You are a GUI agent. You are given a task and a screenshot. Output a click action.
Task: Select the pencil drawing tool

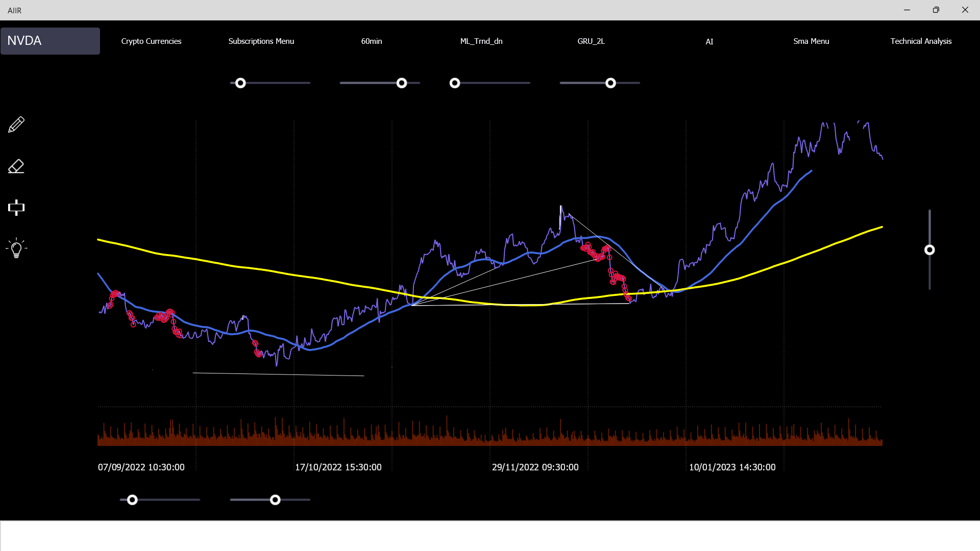click(x=16, y=124)
